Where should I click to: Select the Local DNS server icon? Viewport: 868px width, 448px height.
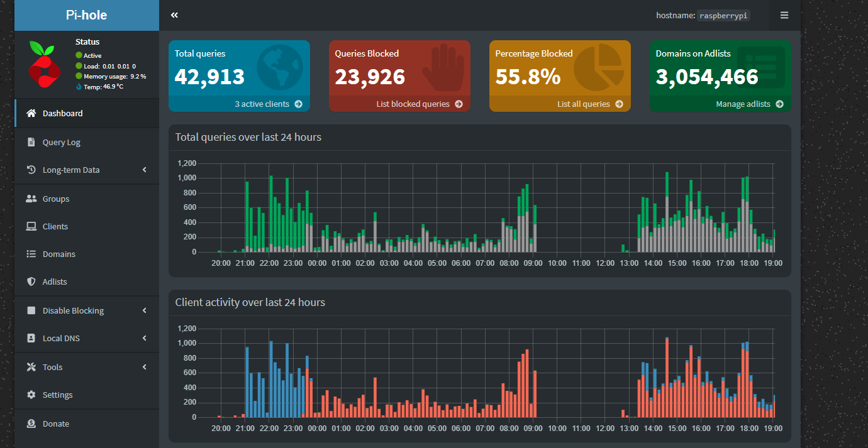31,338
